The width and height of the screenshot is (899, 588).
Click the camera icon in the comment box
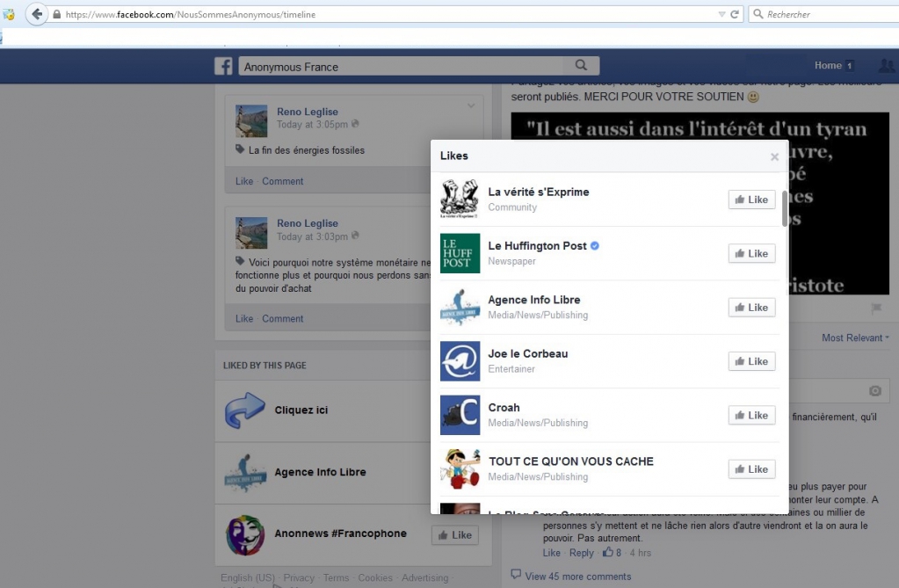pos(875,390)
